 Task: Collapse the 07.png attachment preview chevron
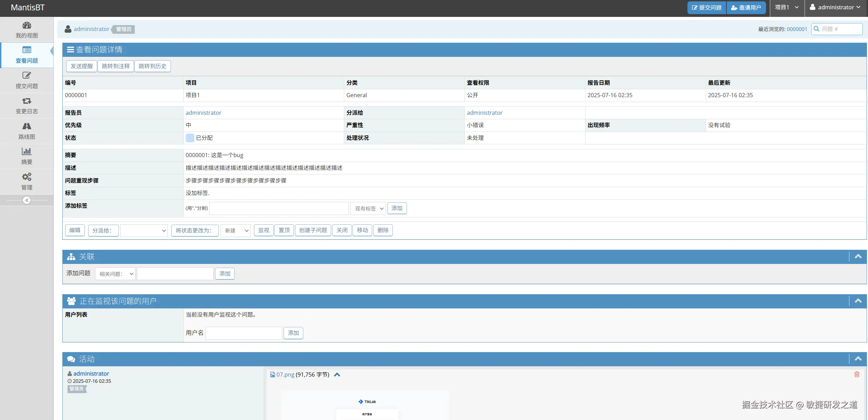tap(337, 375)
